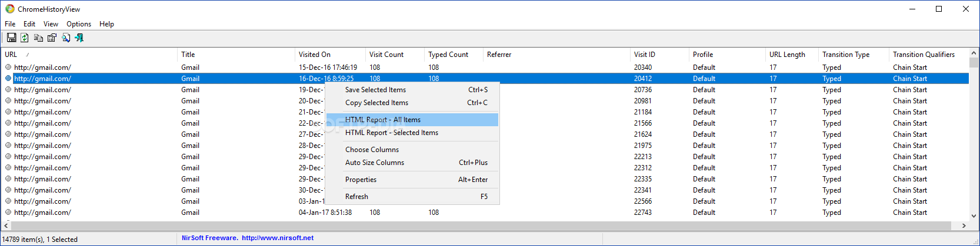Click the Save Selected Items floppy icon

click(x=11, y=38)
